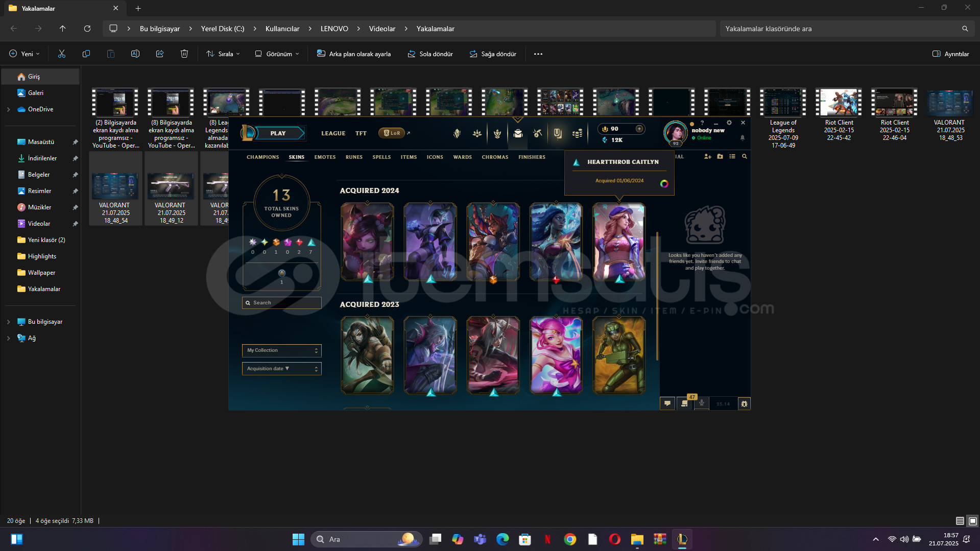
Task: Click Sola döndür rotate left
Action: tap(430, 54)
